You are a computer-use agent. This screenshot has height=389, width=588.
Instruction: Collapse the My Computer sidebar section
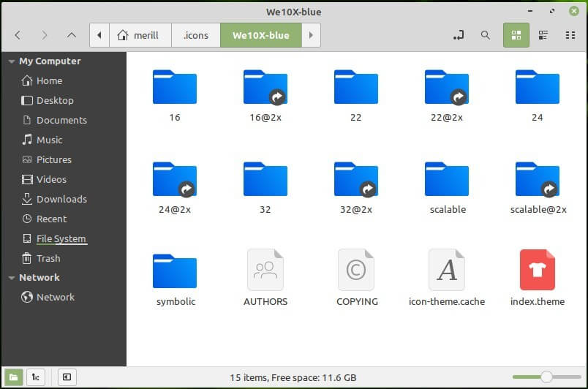point(11,61)
